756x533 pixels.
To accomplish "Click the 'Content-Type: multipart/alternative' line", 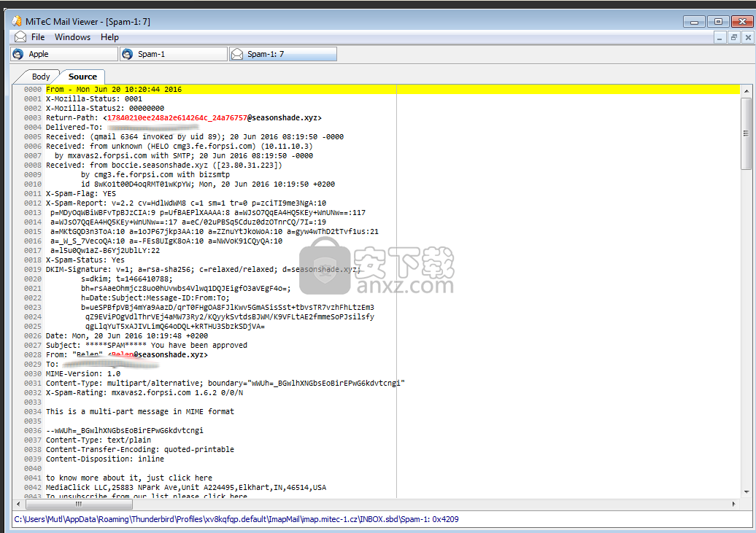I will [225, 383].
